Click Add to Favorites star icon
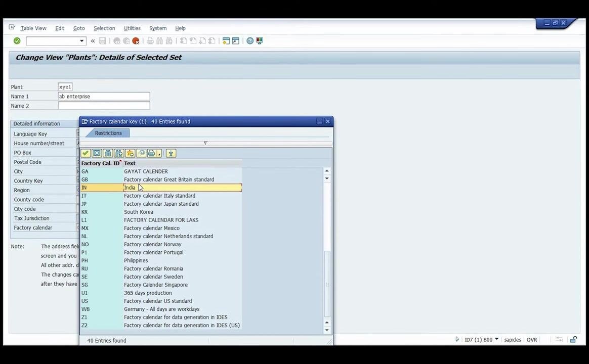This screenshot has width=589, height=364. click(x=130, y=153)
